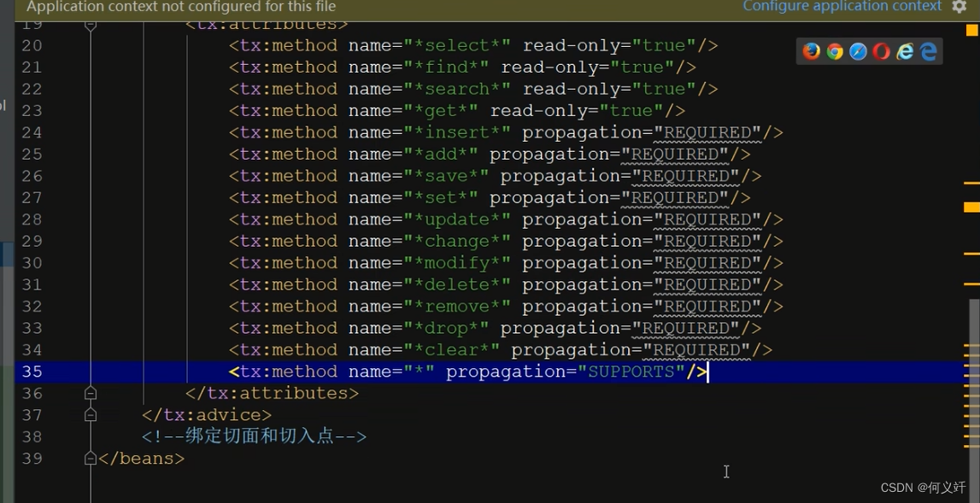Click the </beans> closing tag

(x=142, y=459)
